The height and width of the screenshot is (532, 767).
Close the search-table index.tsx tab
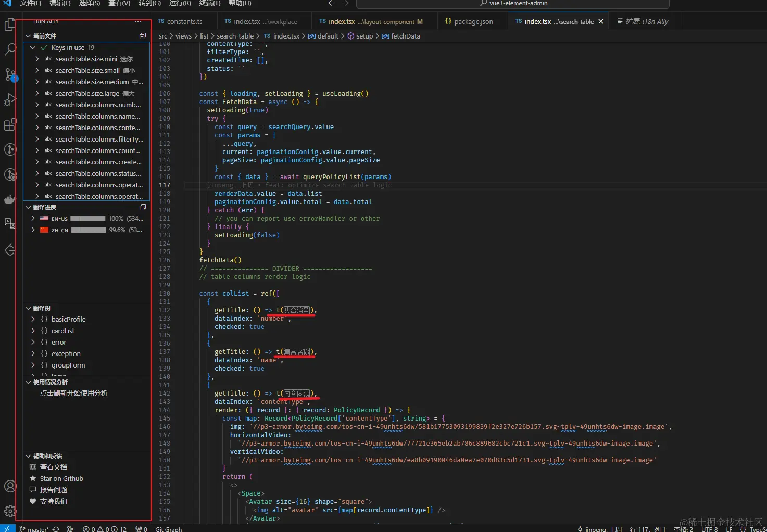(601, 21)
